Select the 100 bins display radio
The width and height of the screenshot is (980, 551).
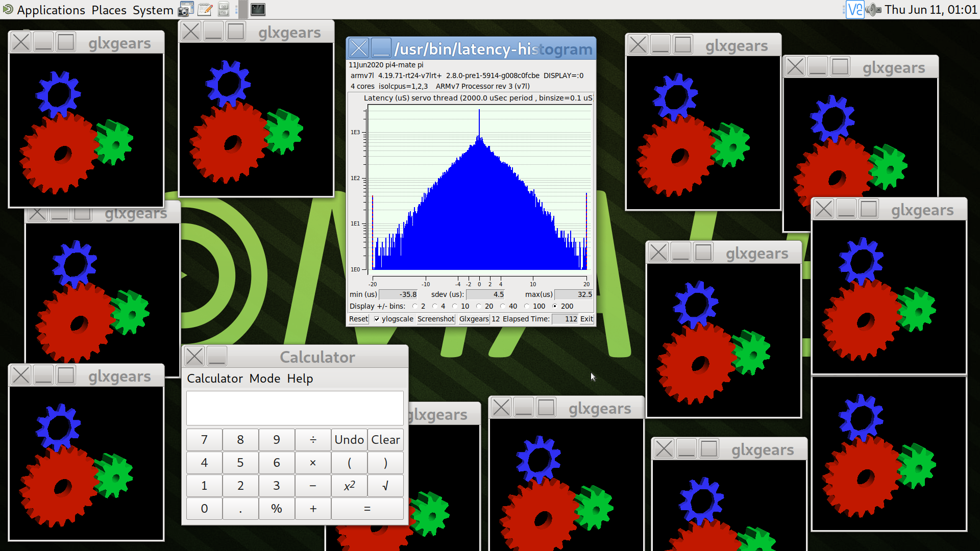[526, 306]
